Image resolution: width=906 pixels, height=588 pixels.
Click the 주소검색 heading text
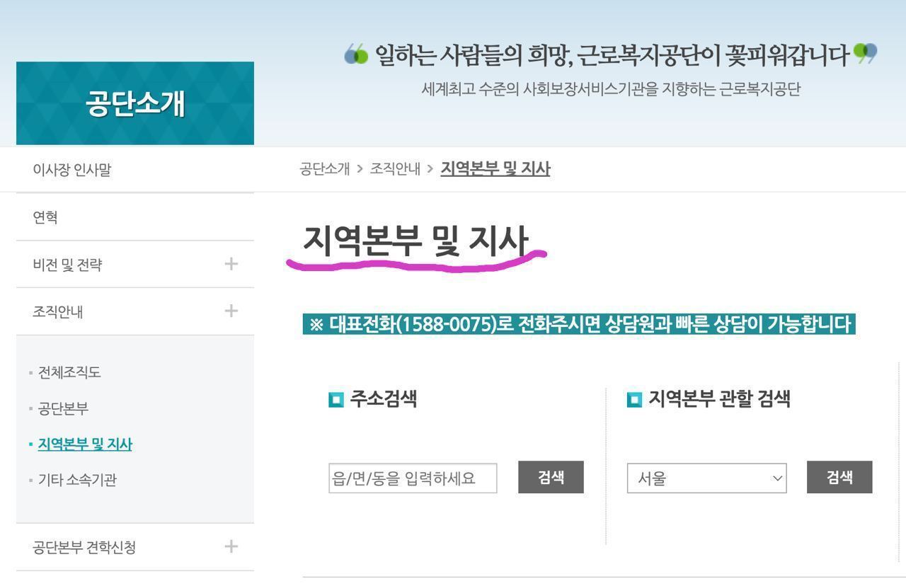(384, 398)
